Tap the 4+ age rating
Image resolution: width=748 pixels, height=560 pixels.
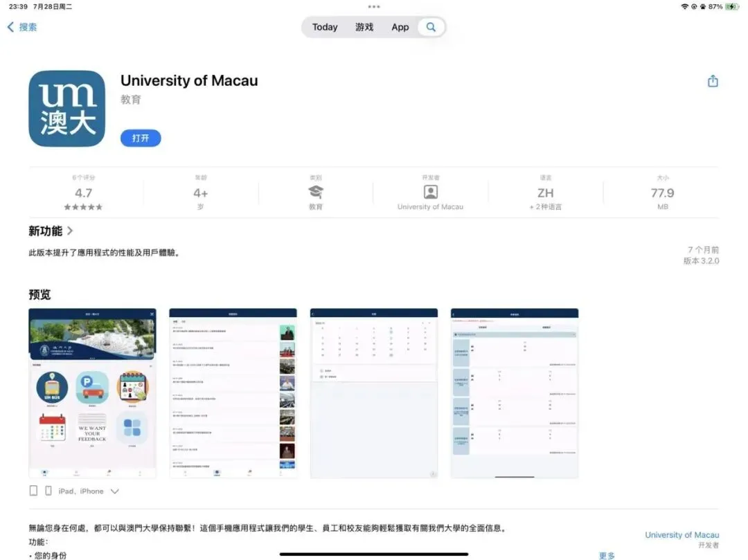201,193
